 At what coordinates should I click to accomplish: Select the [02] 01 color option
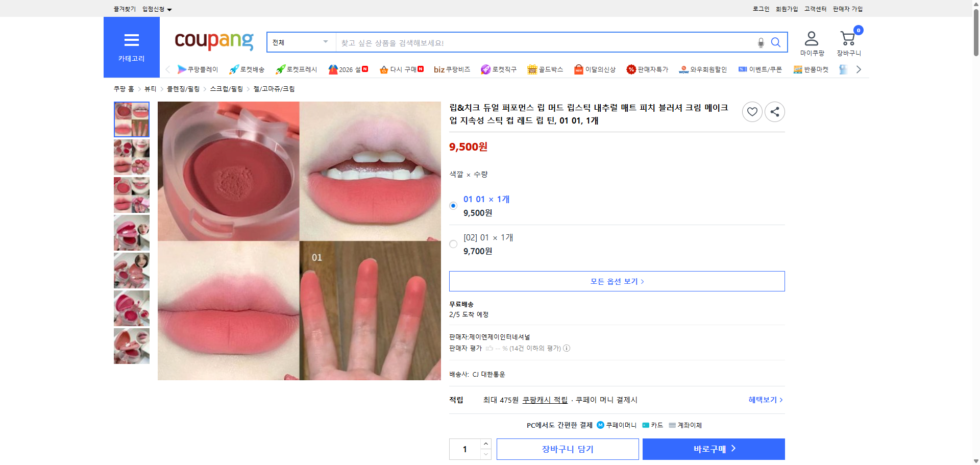[x=453, y=244]
